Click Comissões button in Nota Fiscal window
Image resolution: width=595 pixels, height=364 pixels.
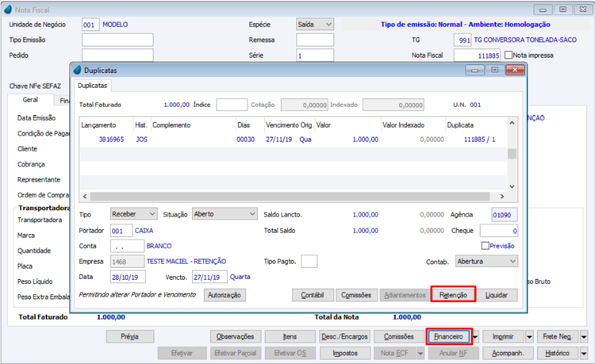399,337
